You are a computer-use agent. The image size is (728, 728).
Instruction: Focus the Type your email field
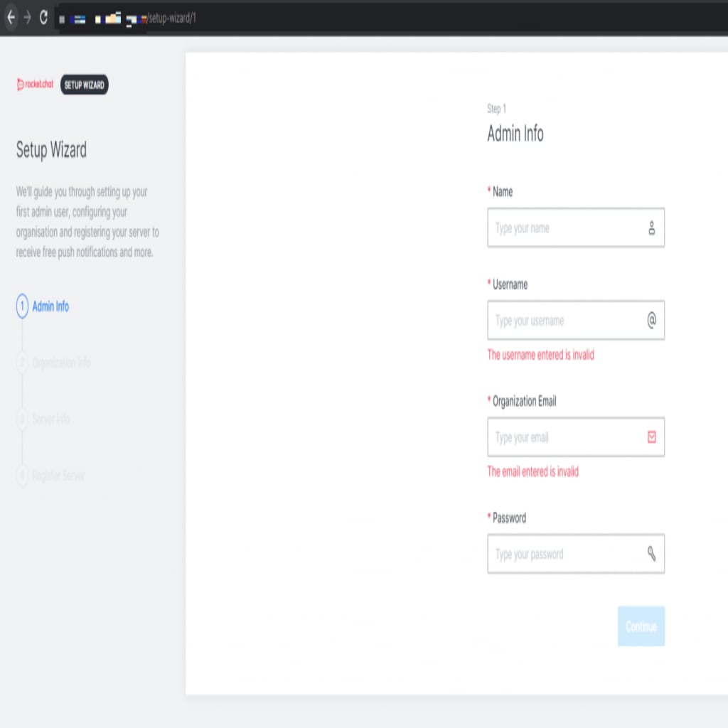pos(576,437)
